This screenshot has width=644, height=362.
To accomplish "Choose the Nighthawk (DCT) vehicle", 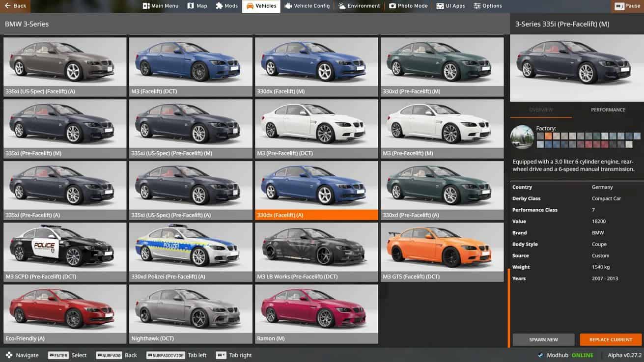I will coord(191,309).
